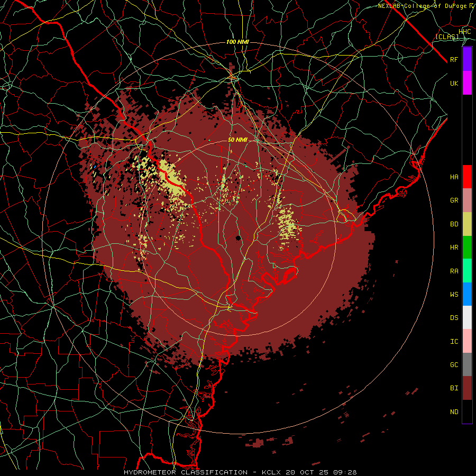The image size is (476, 476).
Task: Click the HR legend label
Action: pos(454,248)
